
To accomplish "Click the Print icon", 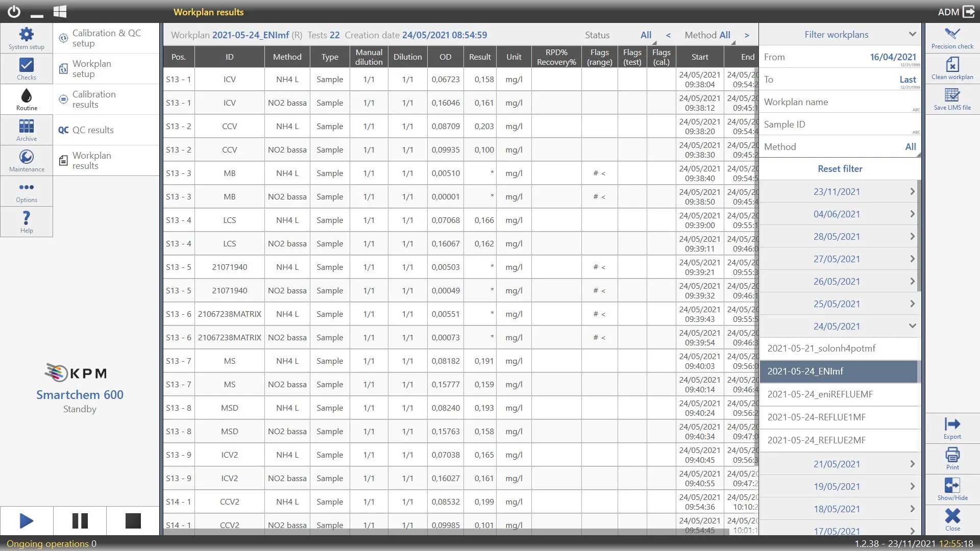I will [x=952, y=458].
